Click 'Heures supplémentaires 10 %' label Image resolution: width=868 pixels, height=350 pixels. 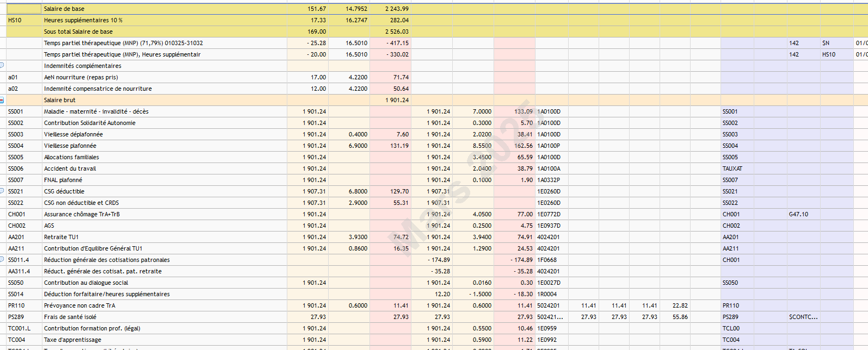pyautogui.click(x=83, y=20)
